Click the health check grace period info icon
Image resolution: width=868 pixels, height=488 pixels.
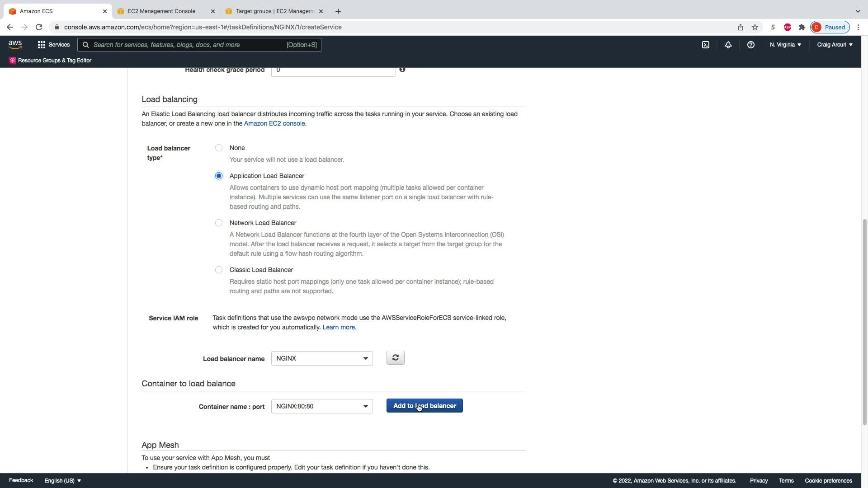click(x=402, y=70)
